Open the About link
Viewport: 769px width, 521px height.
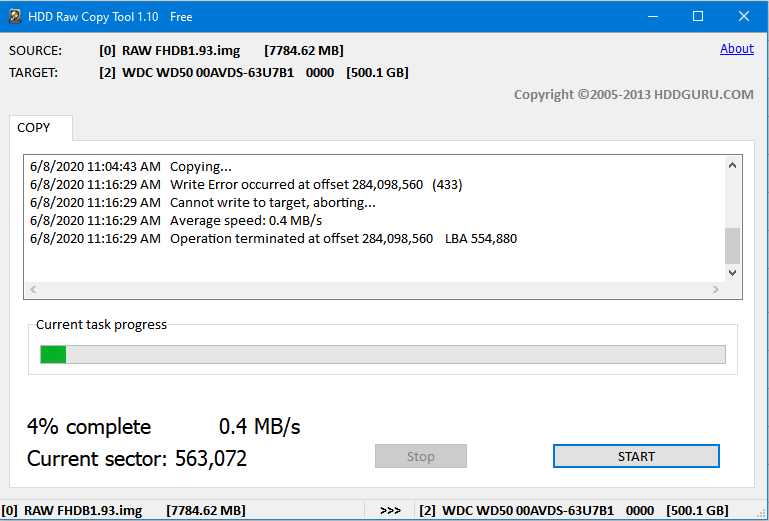(737, 49)
